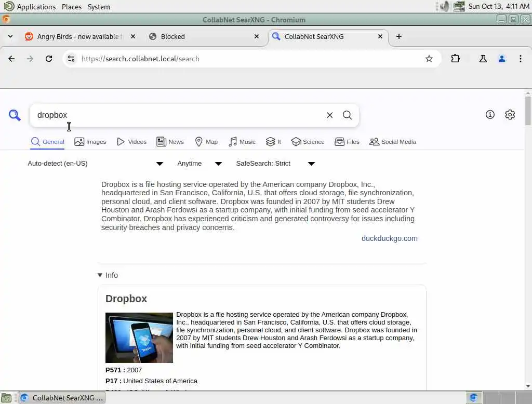Viewport: 532px width, 404px height.
Task: Open the Chromium three-dot menu
Action: 520,59
